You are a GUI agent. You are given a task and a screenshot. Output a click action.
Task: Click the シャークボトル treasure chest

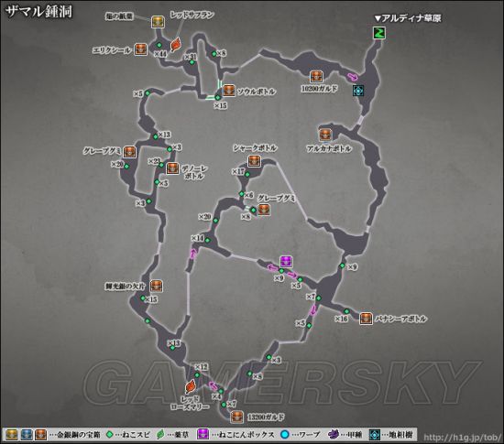click(x=254, y=160)
